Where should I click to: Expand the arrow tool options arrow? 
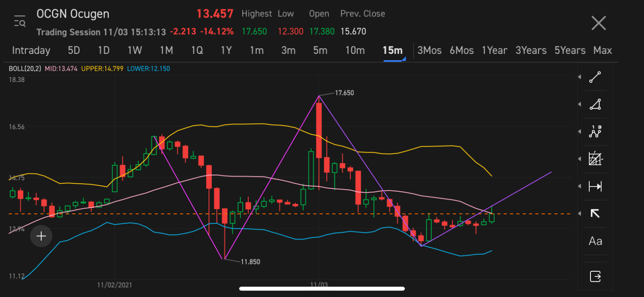pyautogui.click(x=580, y=213)
